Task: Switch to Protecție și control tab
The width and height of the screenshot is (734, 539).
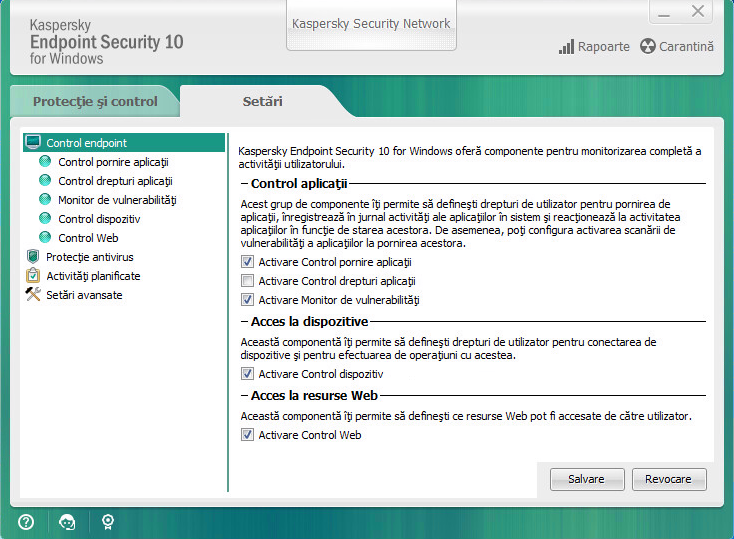Action: coord(95,102)
